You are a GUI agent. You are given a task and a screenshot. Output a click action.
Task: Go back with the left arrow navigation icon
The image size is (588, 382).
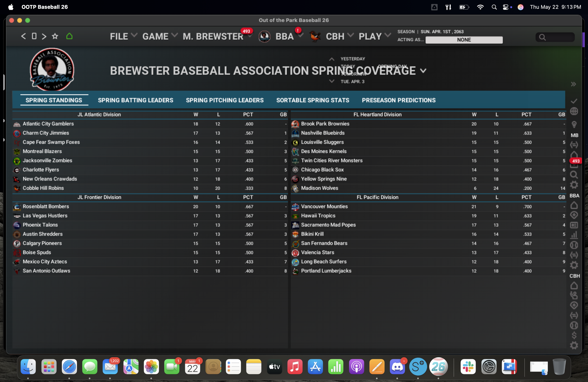click(23, 36)
